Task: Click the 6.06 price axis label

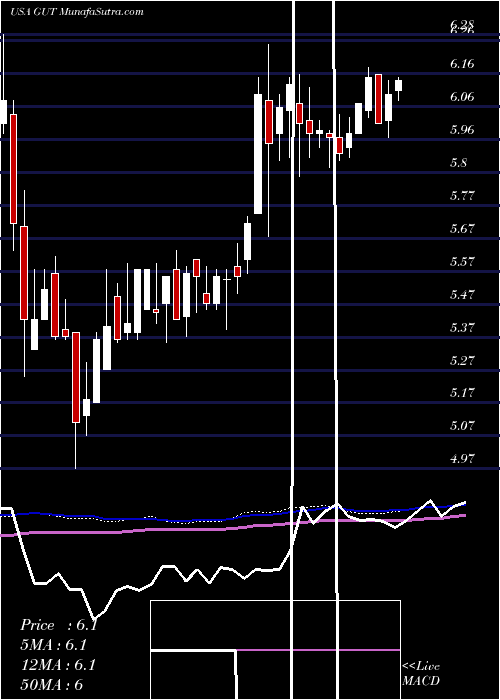Action: click(x=462, y=97)
